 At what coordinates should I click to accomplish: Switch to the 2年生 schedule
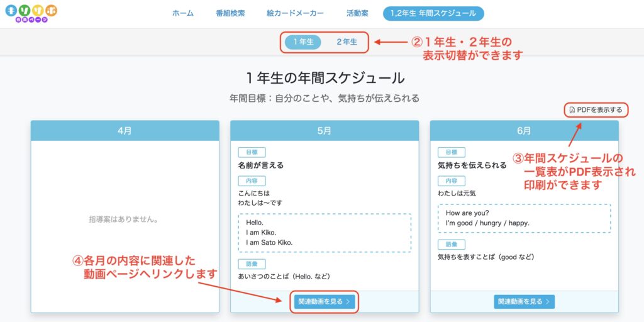point(347,42)
